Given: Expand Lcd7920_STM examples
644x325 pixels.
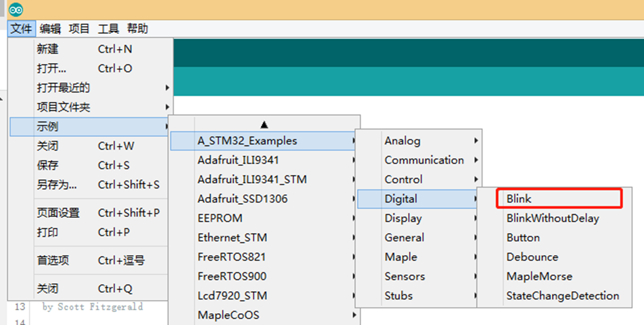Looking at the screenshot, I should (x=264, y=296).
